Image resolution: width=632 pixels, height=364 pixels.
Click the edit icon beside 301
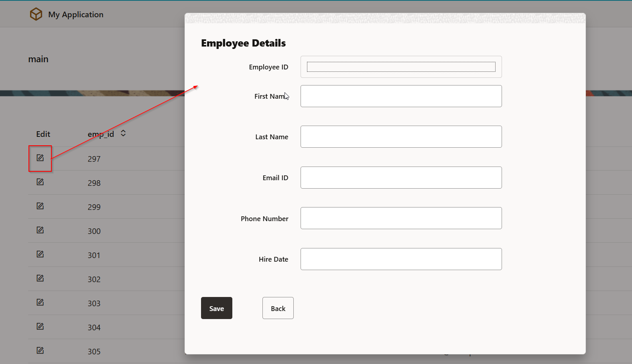coord(40,254)
